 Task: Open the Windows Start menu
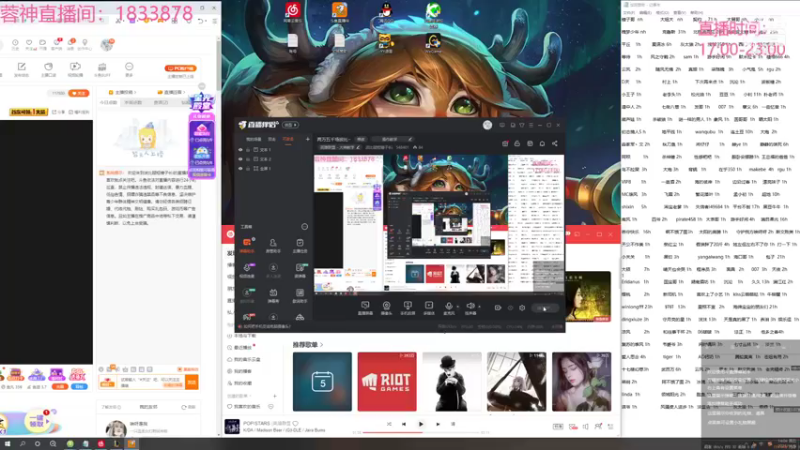(x=8, y=444)
